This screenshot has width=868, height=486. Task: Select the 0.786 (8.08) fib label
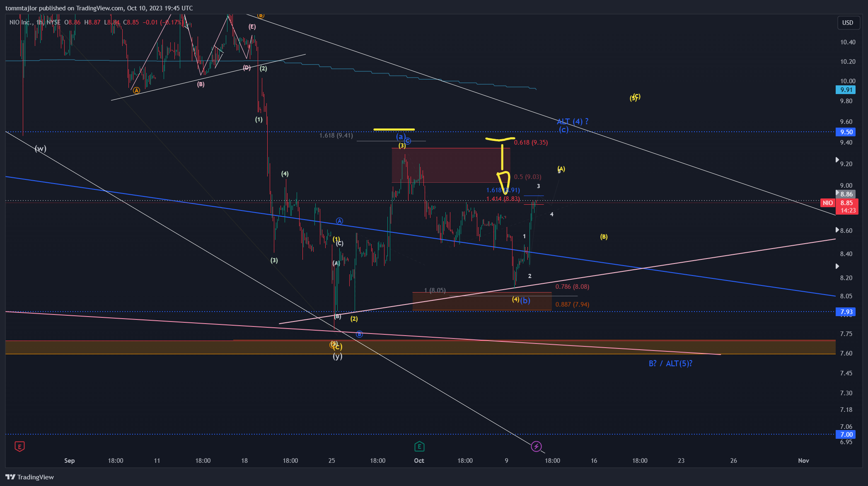pyautogui.click(x=572, y=287)
